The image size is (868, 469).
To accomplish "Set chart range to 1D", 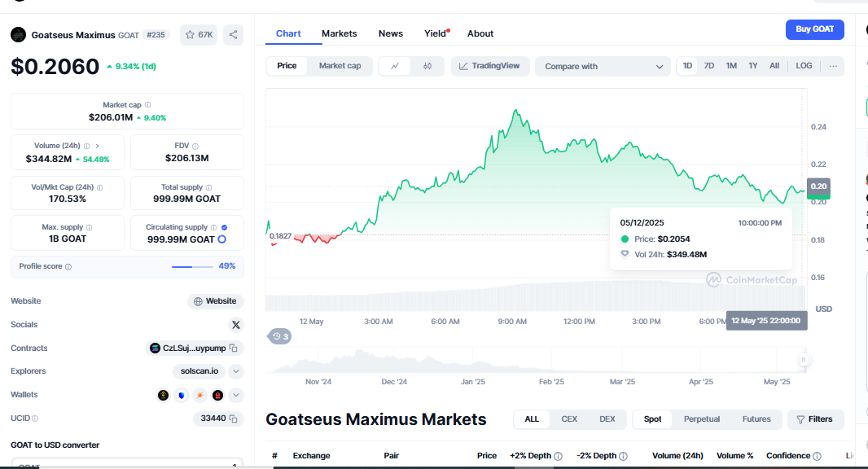I will [687, 66].
